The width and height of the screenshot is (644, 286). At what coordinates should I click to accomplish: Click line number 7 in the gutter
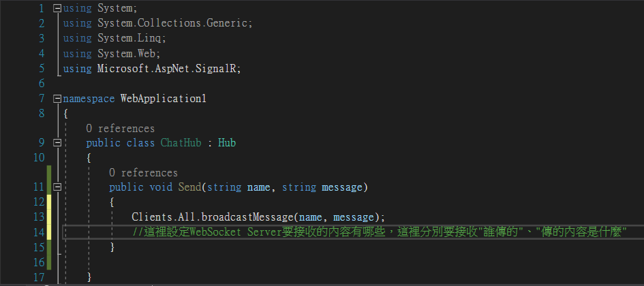[x=41, y=99]
